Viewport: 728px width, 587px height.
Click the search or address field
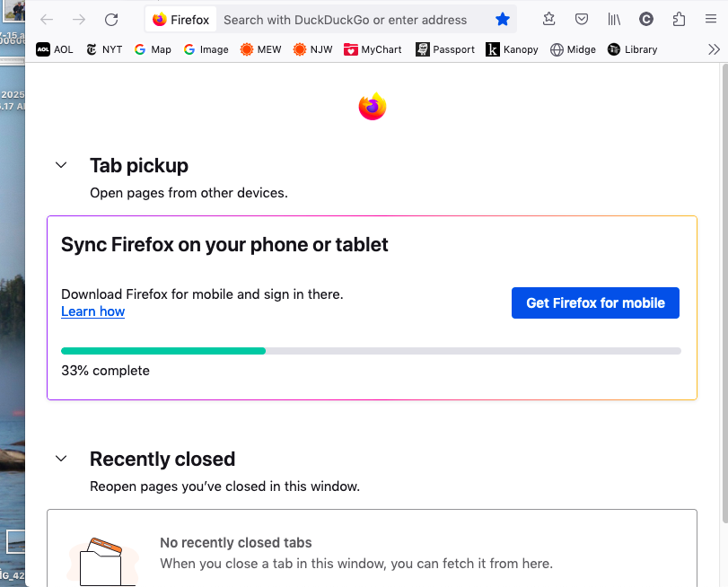[345, 20]
